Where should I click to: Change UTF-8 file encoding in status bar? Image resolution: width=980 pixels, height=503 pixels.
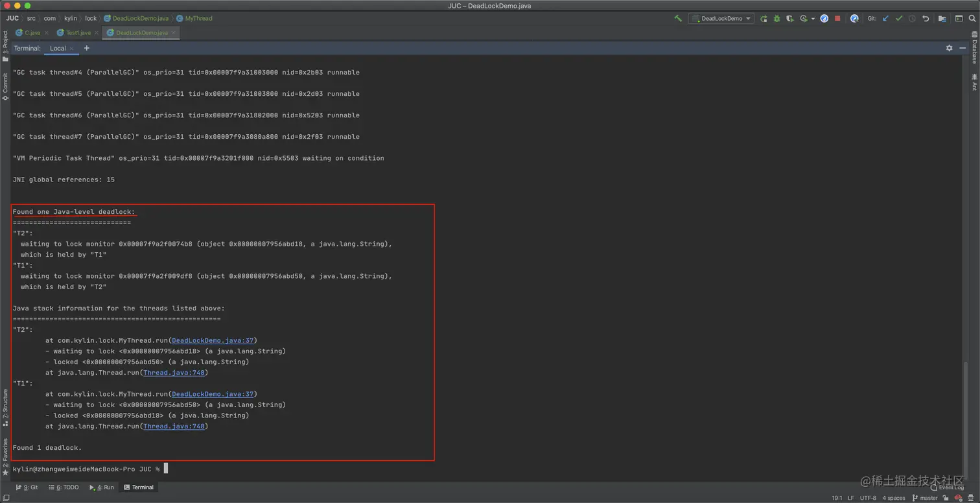[868, 498]
